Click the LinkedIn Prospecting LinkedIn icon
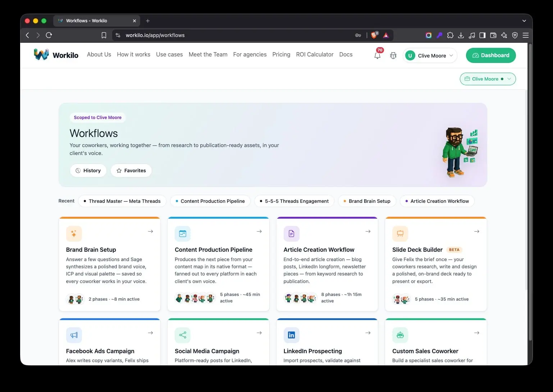The width and height of the screenshot is (553, 392). click(291, 335)
